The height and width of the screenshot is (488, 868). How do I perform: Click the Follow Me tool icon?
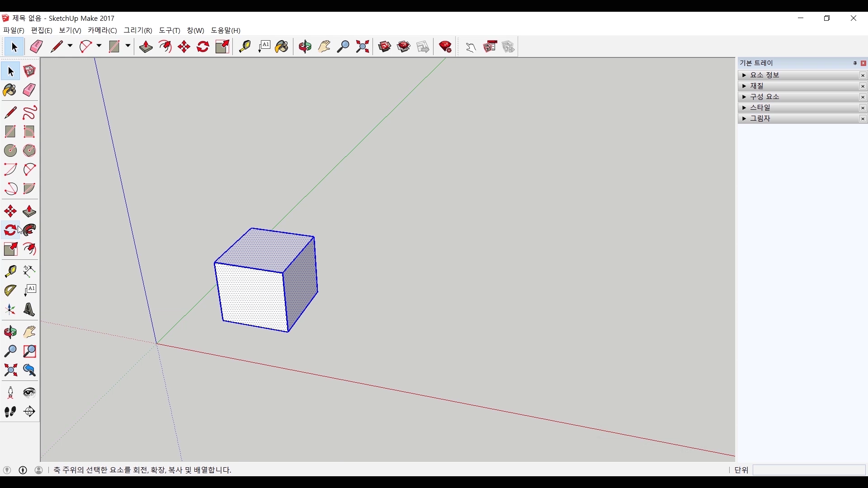pos(29,230)
